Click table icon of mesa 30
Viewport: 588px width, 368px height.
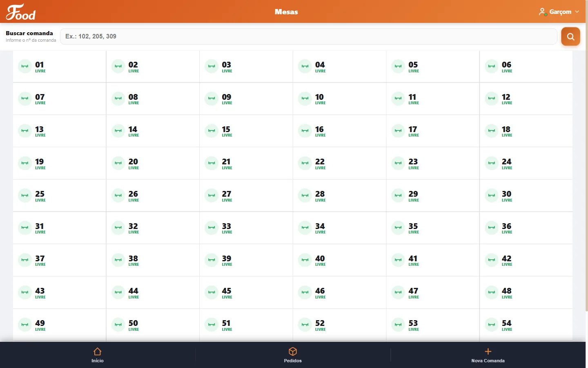[x=492, y=195]
